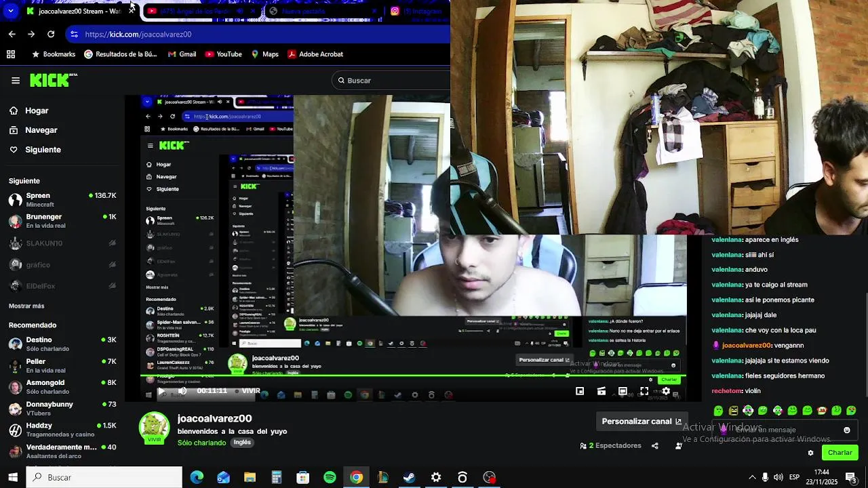Switch to the YouTube browser tab
This screenshot has width=868, height=488.
201,11
